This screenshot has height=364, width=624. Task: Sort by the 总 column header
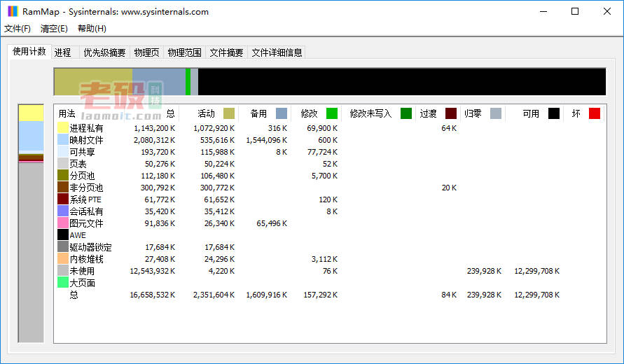(170, 114)
